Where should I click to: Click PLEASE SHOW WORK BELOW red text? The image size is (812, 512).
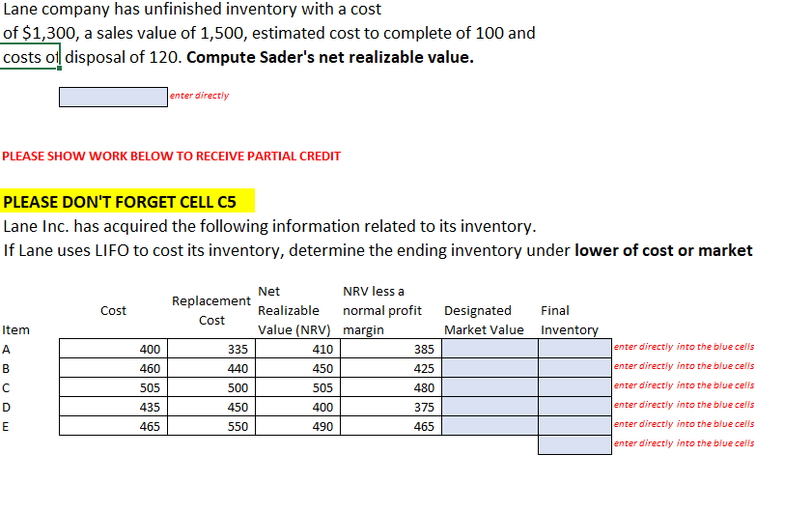click(172, 156)
